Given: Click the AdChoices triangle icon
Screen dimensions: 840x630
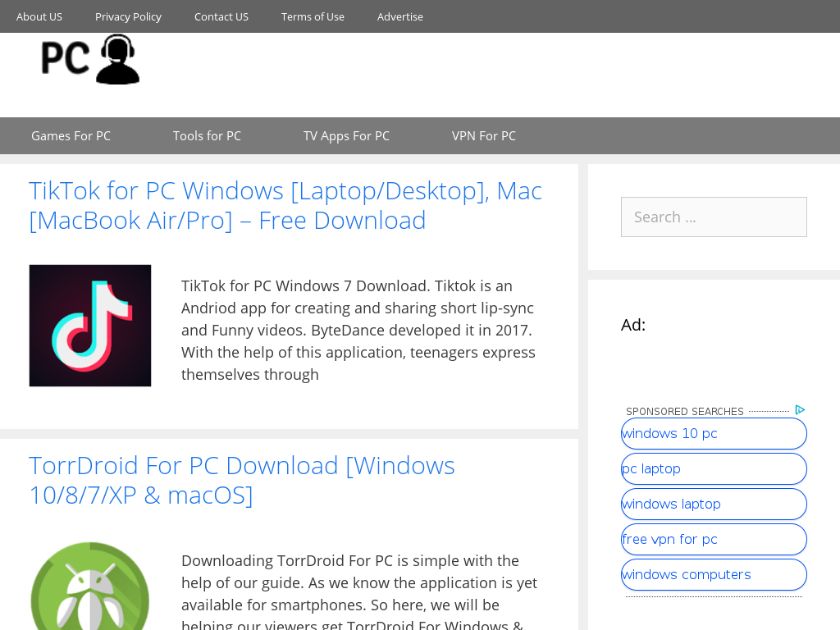Looking at the screenshot, I should [800, 410].
